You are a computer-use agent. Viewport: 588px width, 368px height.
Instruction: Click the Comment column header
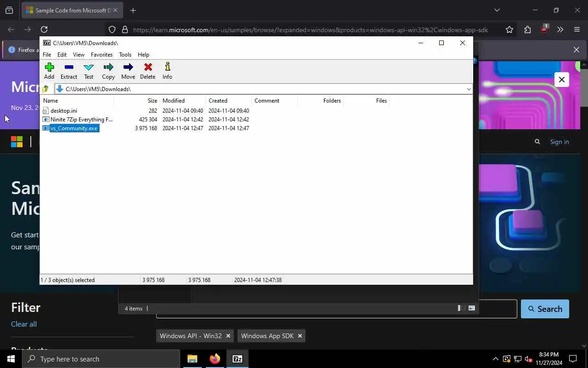pos(274,101)
